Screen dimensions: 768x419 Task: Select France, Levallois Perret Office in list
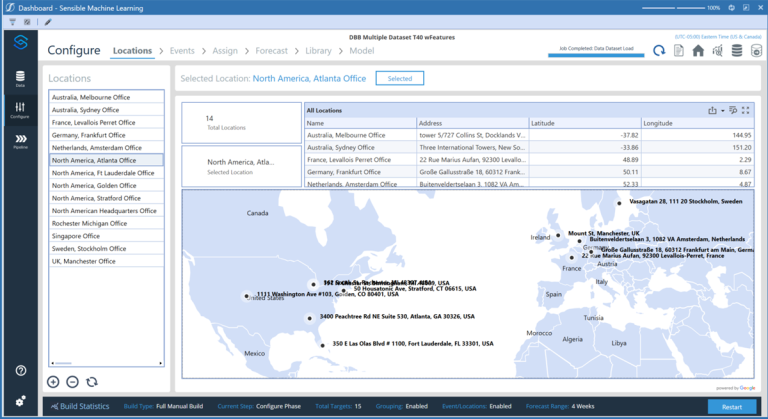[106, 123]
